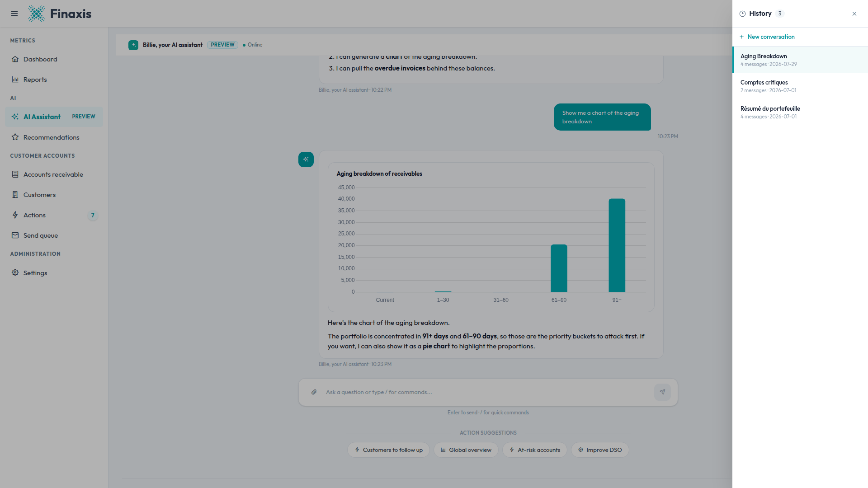868x488 pixels.
Task: Click the Send queue envelope icon
Action: (x=15, y=235)
